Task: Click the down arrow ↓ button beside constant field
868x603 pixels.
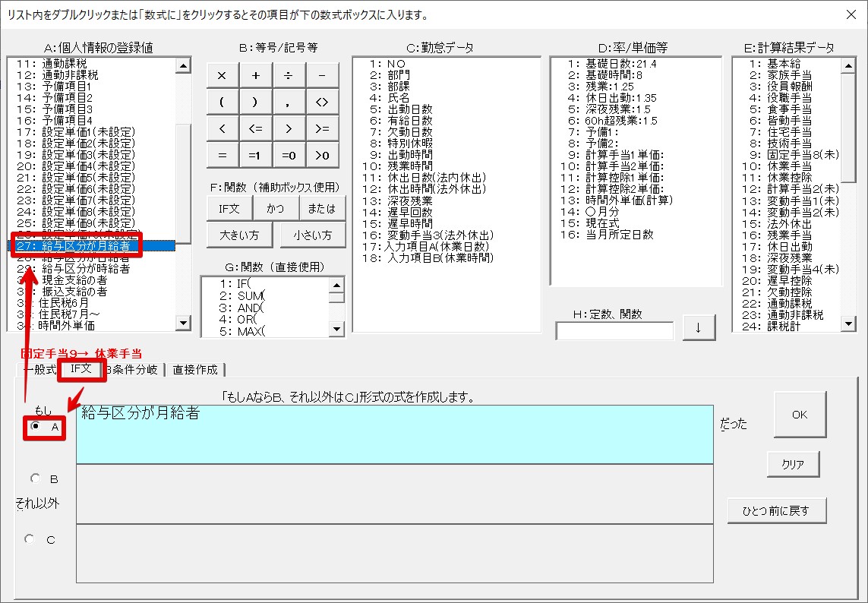Action: (x=698, y=330)
